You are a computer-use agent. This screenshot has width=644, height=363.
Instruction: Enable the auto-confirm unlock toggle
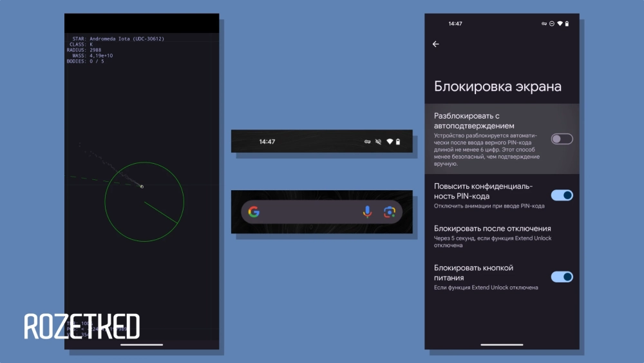click(562, 139)
